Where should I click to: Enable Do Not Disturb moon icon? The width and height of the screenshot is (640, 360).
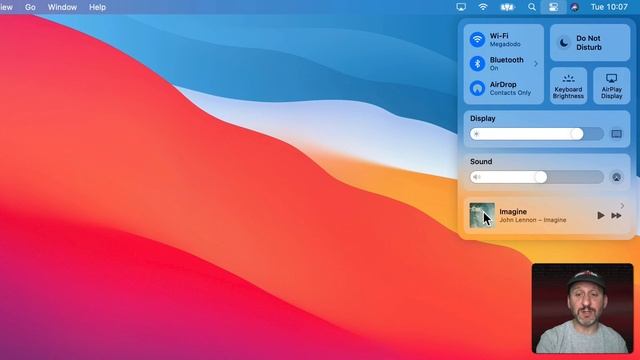point(564,42)
